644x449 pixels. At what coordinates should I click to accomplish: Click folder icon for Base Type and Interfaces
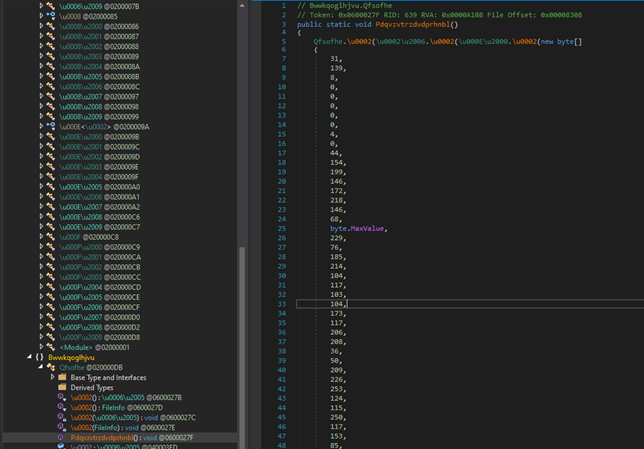click(x=64, y=378)
